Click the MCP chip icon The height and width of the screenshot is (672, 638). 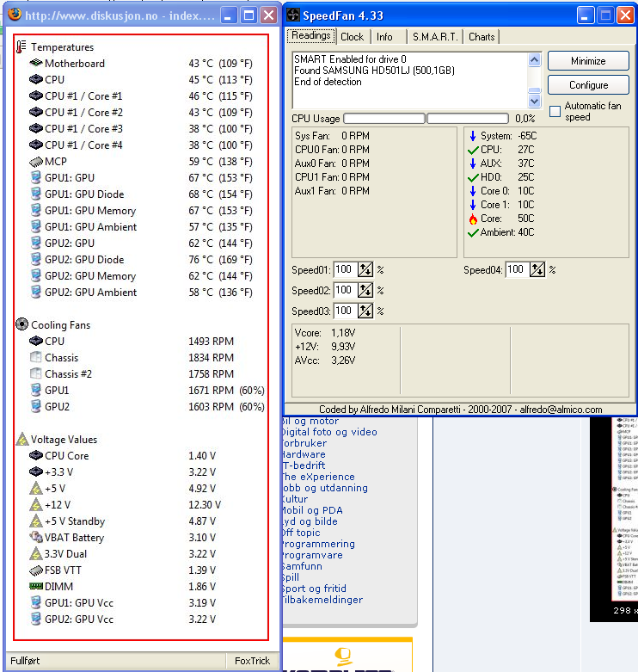click(x=36, y=162)
